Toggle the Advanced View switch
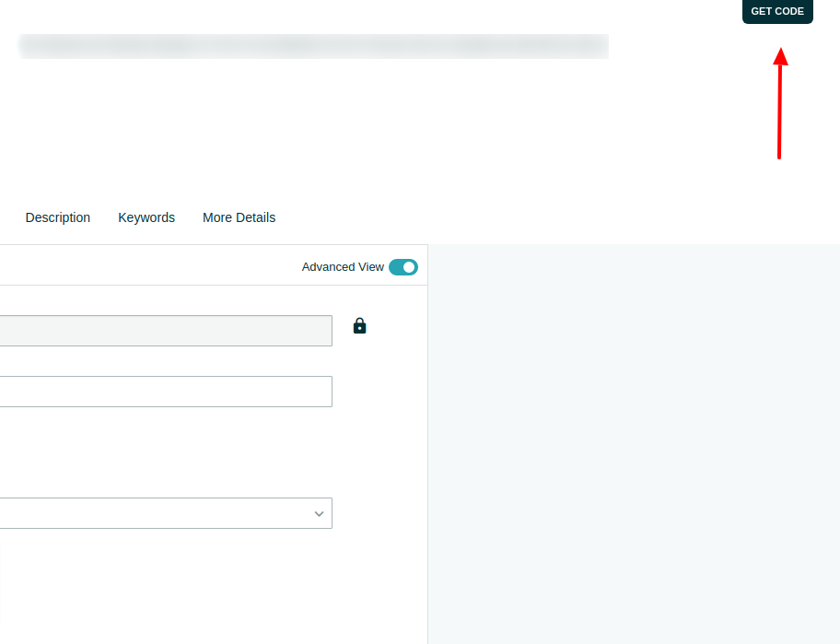This screenshot has height=644, width=840. 403,267
